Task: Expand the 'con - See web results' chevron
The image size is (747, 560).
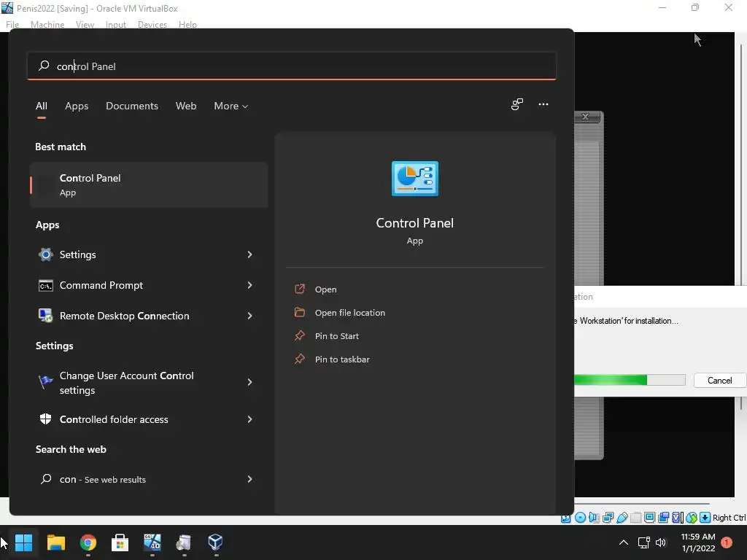Action: (x=249, y=479)
